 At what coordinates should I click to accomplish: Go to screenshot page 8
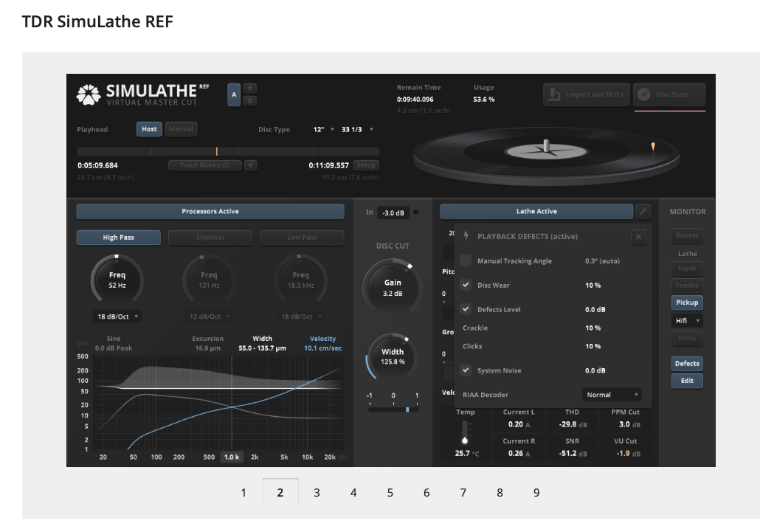(x=500, y=492)
